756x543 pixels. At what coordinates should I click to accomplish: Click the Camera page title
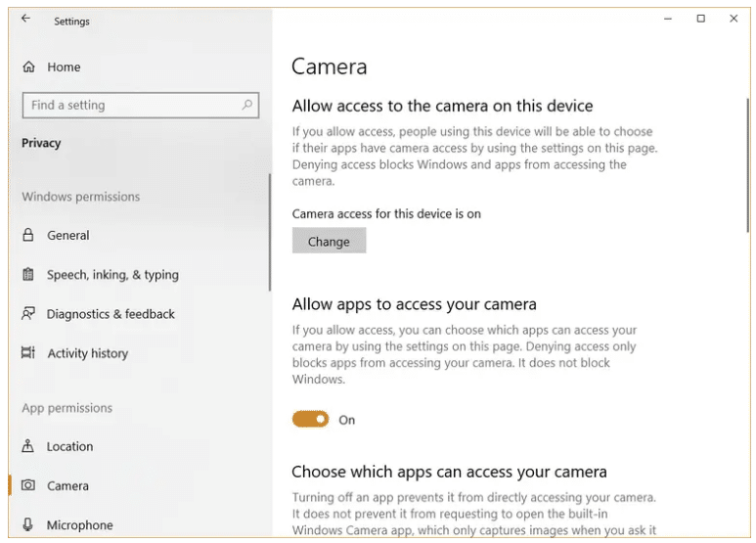330,67
